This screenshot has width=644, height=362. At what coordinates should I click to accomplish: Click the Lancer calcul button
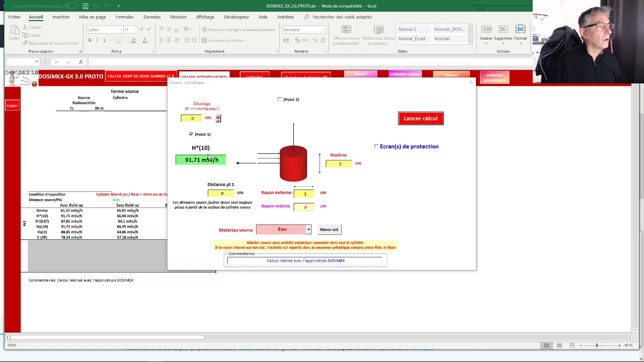[421, 118]
